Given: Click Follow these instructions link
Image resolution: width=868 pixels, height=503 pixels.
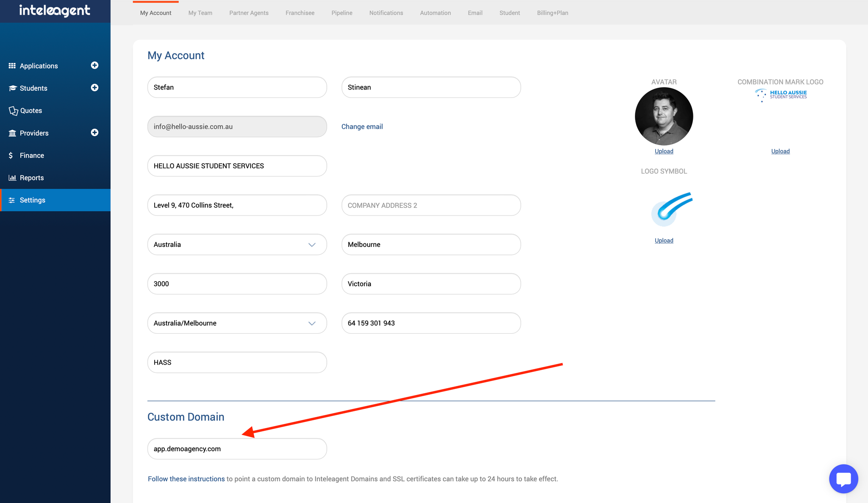Looking at the screenshot, I should (x=186, y=479).
